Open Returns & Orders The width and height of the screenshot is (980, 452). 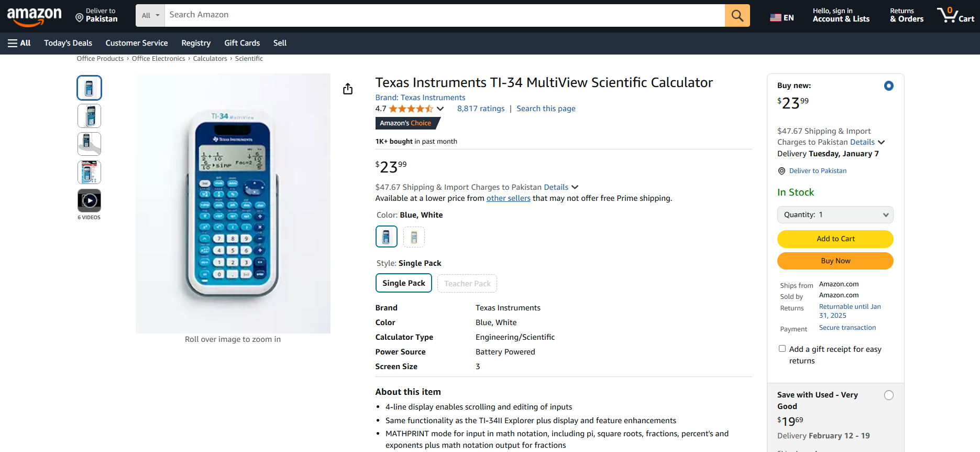907,15
